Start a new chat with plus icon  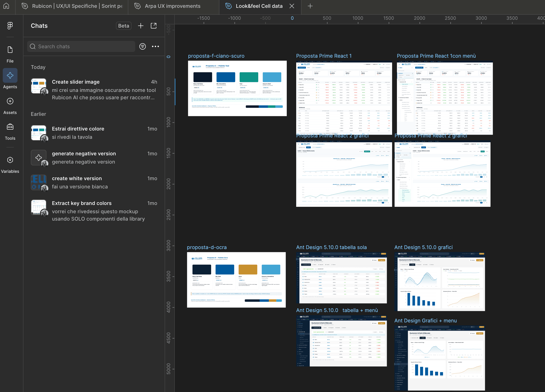coord(141,26)
